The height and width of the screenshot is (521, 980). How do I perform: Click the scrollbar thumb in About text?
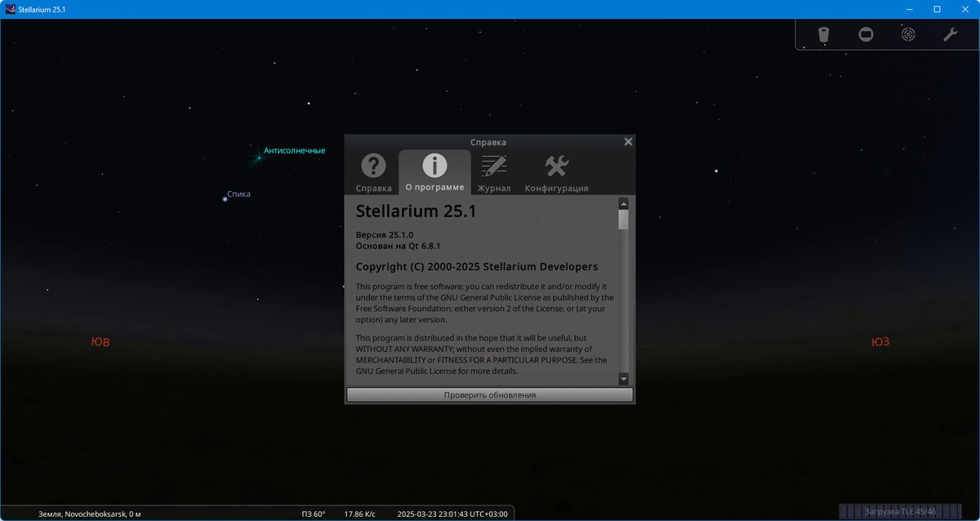(624, 220)
